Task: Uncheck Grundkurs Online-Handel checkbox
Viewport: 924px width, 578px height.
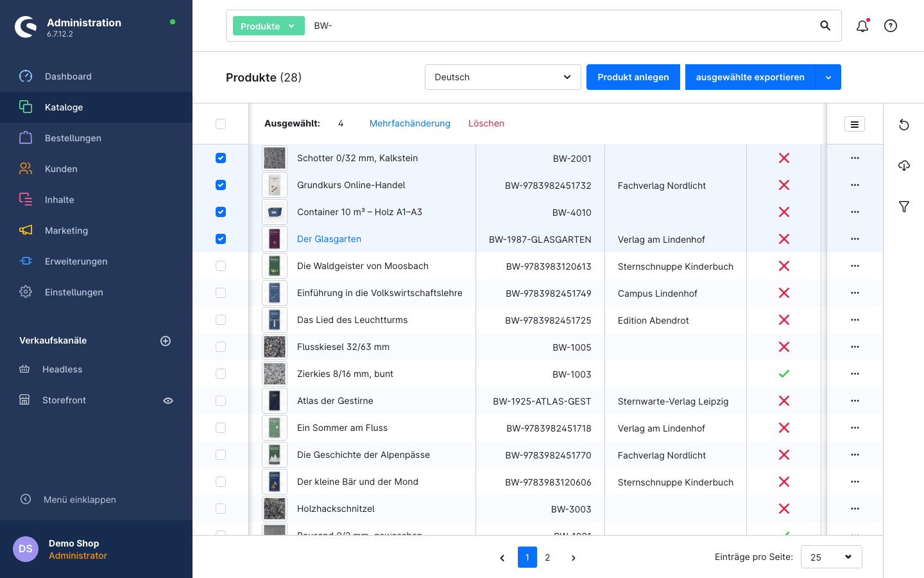Action: (x=221, y=185)
